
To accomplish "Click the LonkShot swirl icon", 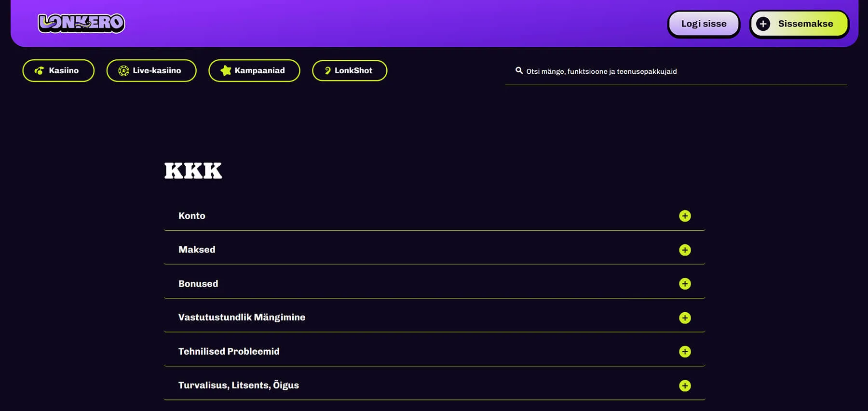I will tap(327, 71).
